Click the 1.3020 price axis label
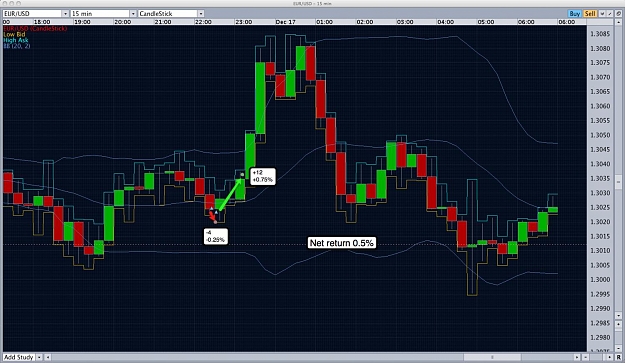This screenshot has height=363, width=625. [x=600, y=222]
